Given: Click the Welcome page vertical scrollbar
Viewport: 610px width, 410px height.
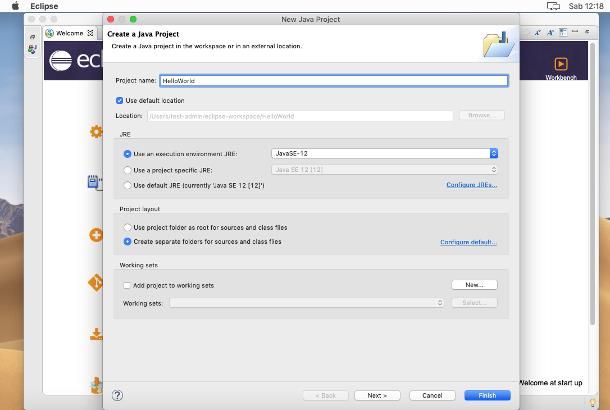Looking at the screenshot, I should 592,183.
